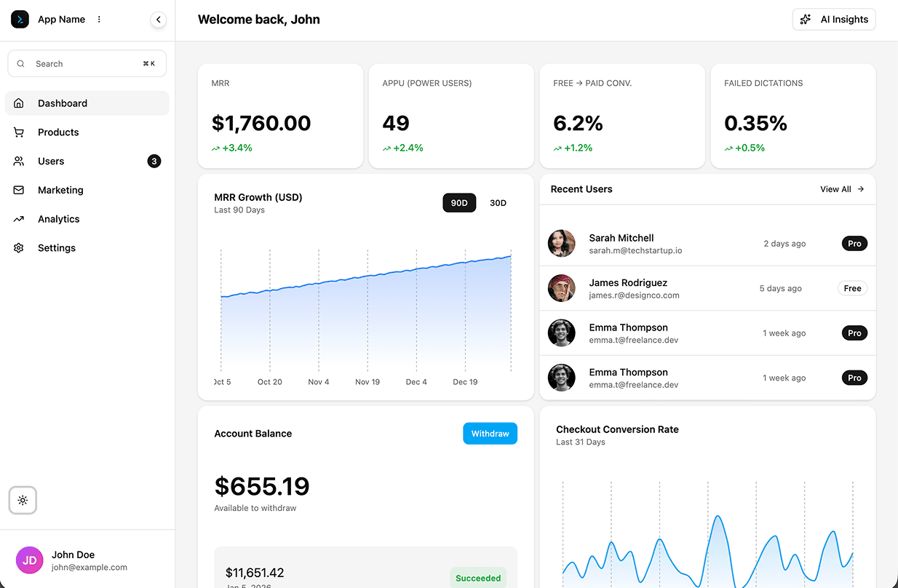
Task: Click John Doe's JD avatar
Action: tap(29, 560)
